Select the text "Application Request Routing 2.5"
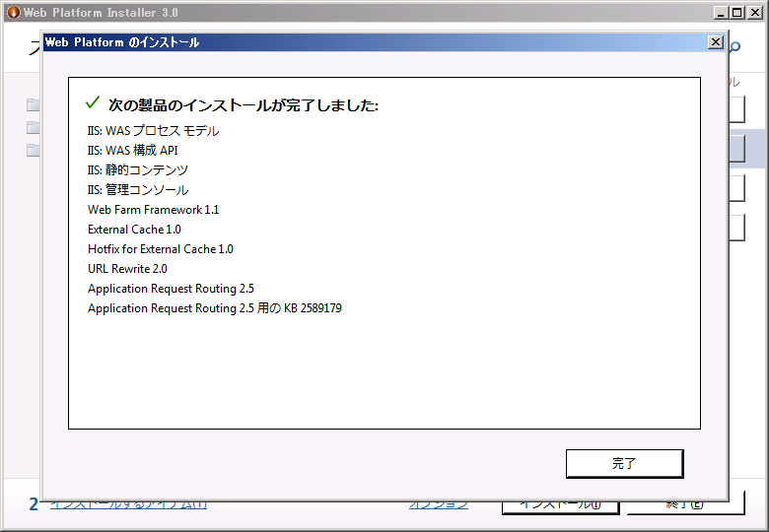The image size is (769, 532). [171, 289]
